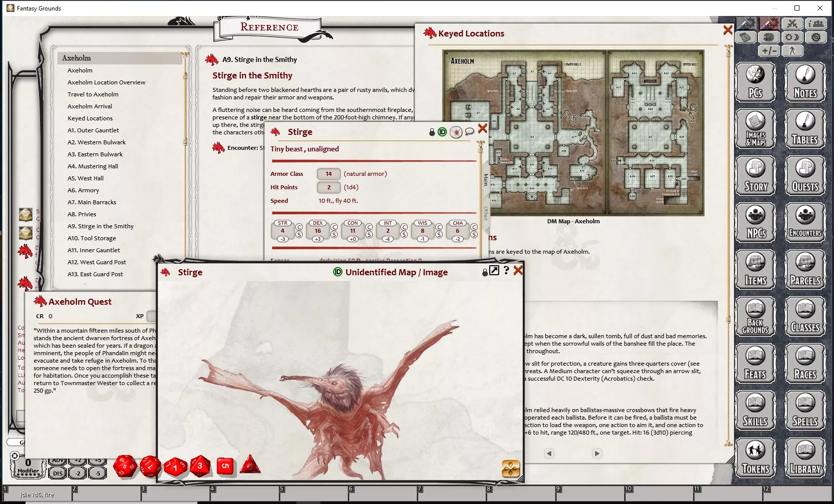Viewport: 834px width, 504px height.
Task: Open help on Stirge image window
Action: (x=506, y=270)
